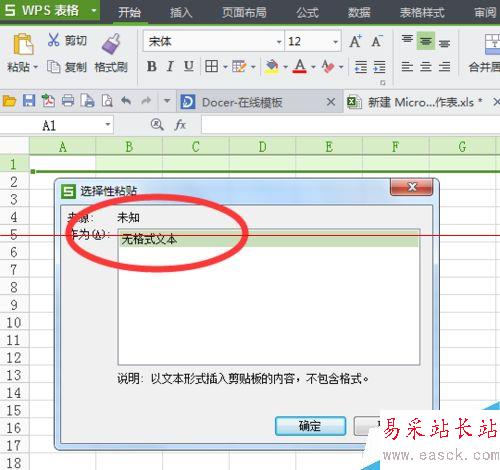Select 无格式文本 in the list
The height and width of the screenshot is (470, 500).
pyautogui.click(x=269, y=239)
